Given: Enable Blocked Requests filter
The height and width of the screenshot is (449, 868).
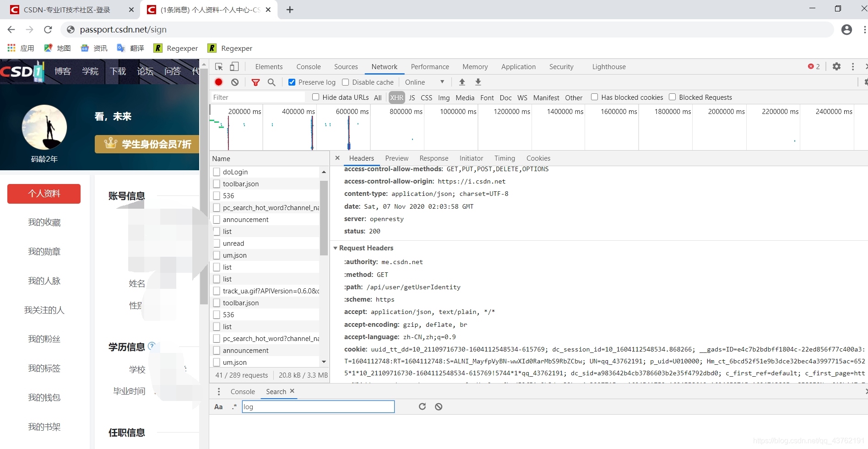Looking at the screenshot, I should 672,97.
